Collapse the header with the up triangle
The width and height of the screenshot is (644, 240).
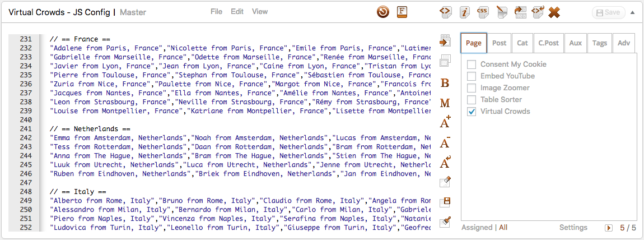click(632, 12)
